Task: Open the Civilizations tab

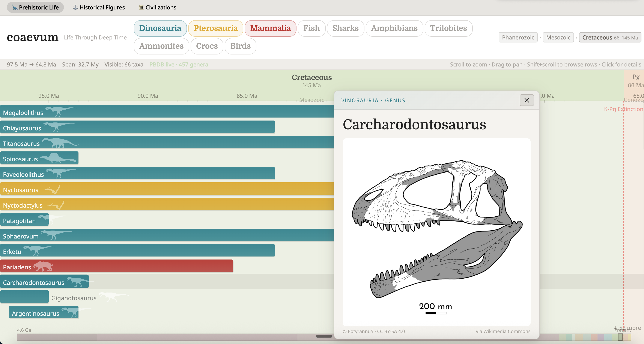Action: click(157, 8)
